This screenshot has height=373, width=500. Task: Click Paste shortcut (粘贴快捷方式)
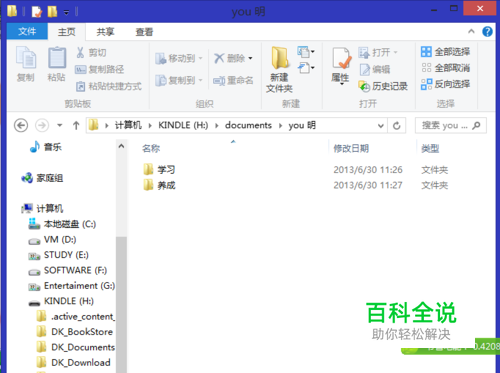(x=109, y=86)
